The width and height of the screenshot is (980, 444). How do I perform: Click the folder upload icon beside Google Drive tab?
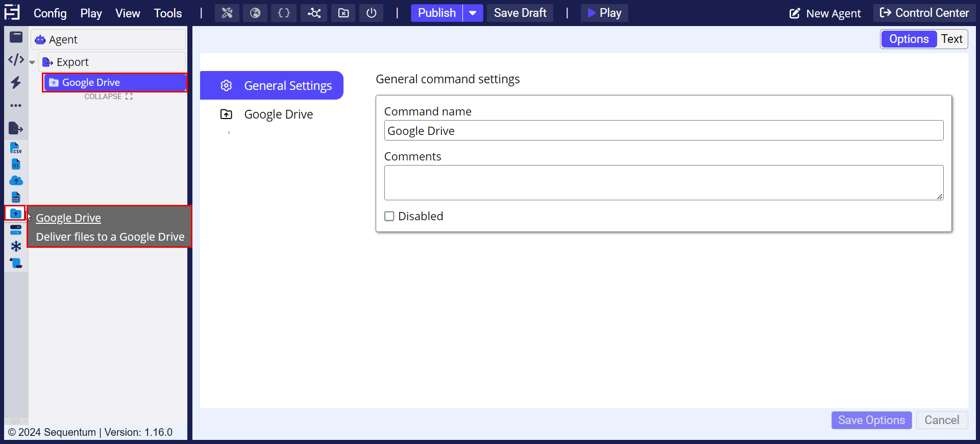click(x=226, y=114)
